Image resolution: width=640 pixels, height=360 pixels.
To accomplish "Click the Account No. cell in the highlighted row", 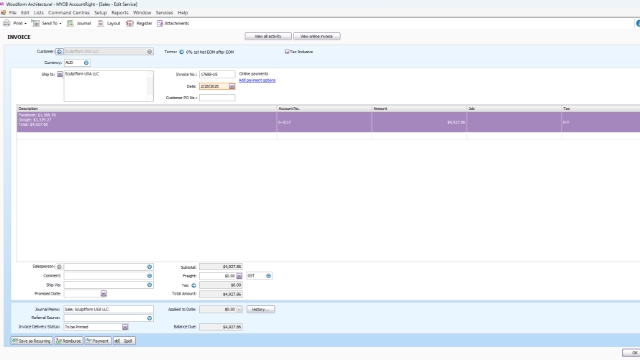I will click(x=324, y=122).
